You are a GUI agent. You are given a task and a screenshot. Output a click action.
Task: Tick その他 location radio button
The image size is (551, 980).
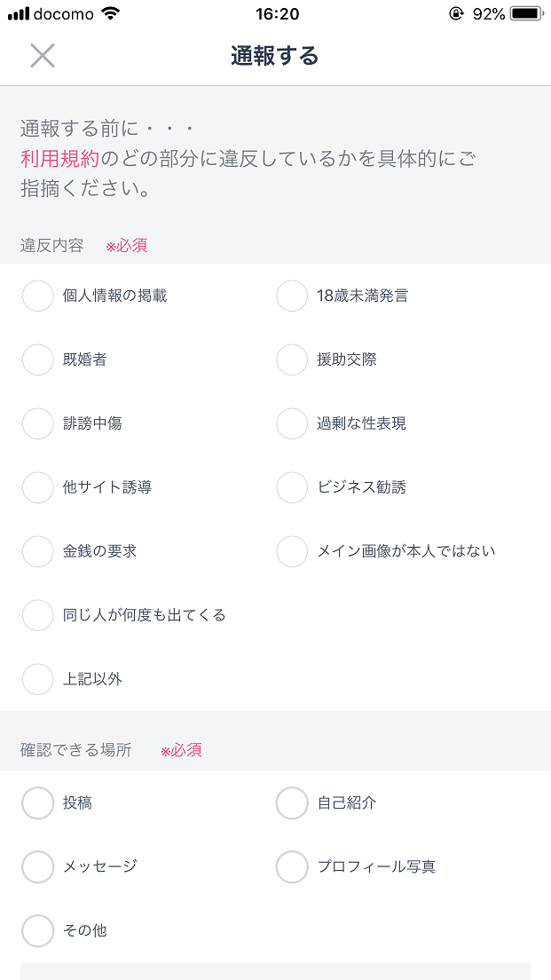(x=38, y=930)
